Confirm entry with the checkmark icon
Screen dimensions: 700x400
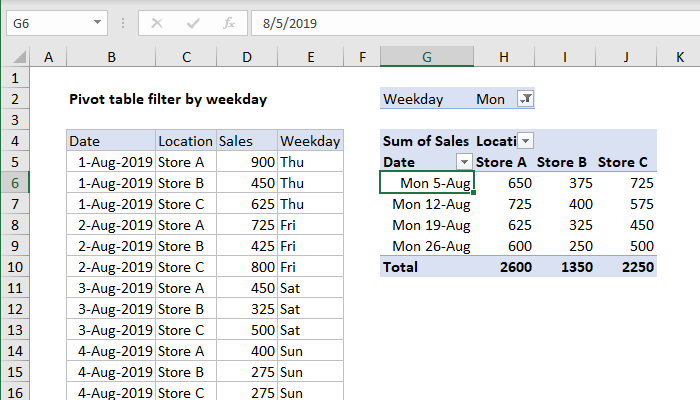[x=193, y=23]
